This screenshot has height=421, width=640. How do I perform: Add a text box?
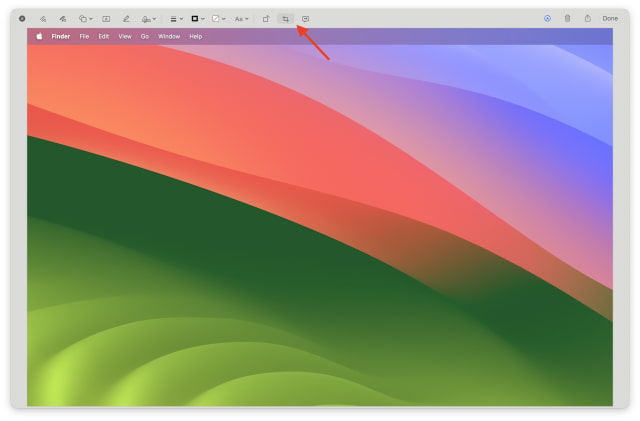(106, 18)
